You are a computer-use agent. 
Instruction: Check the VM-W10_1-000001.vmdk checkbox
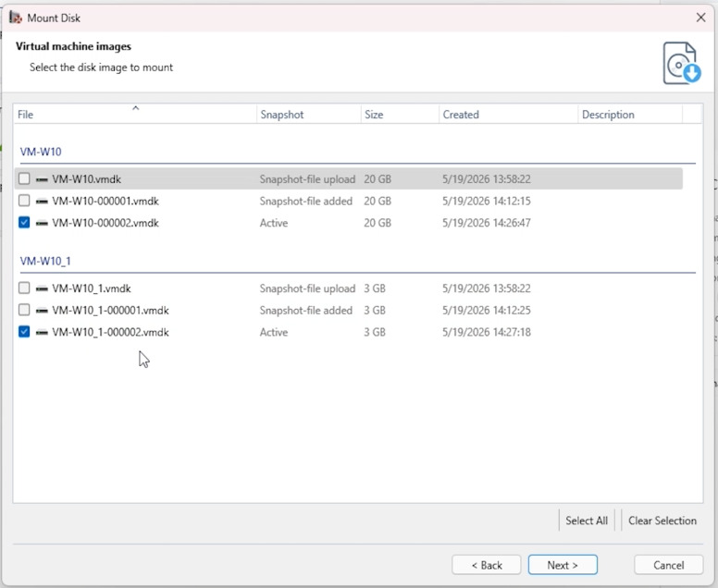pos(24,310)
